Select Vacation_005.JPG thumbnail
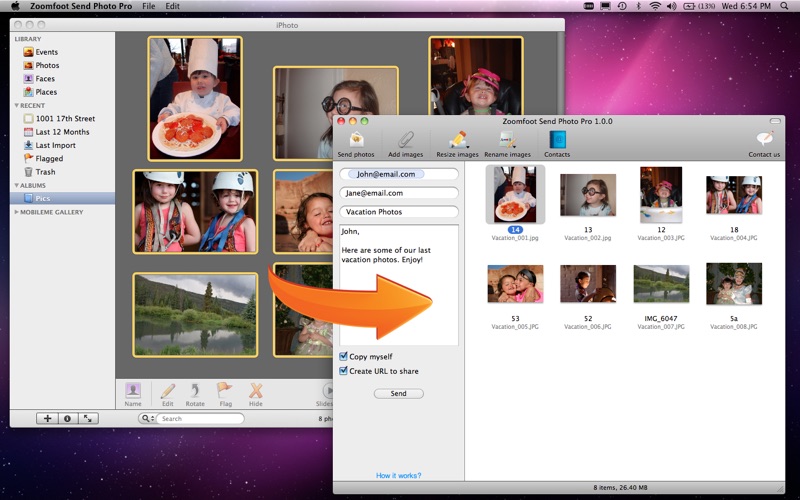 pos(515,284)
